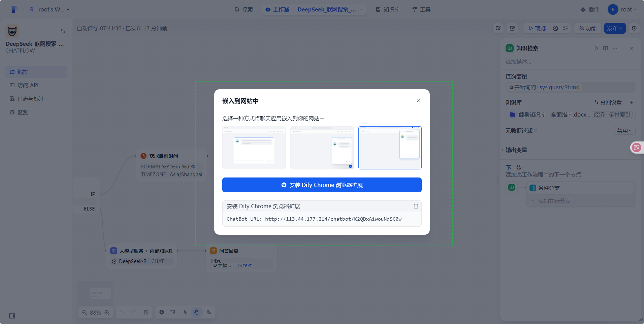Click the canvas minimap thumbnail
This screenshot has width=644, height=324.
pyautogui.click(x=96, y=293)
